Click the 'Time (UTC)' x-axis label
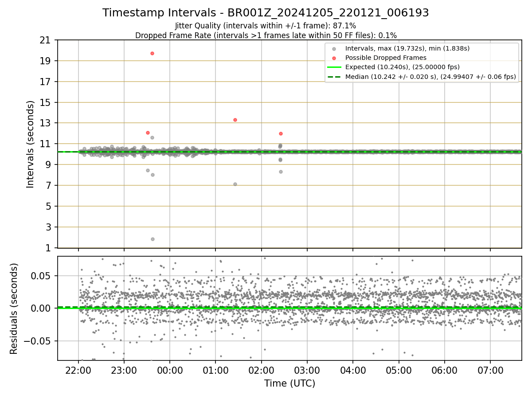 coord(289,383)
